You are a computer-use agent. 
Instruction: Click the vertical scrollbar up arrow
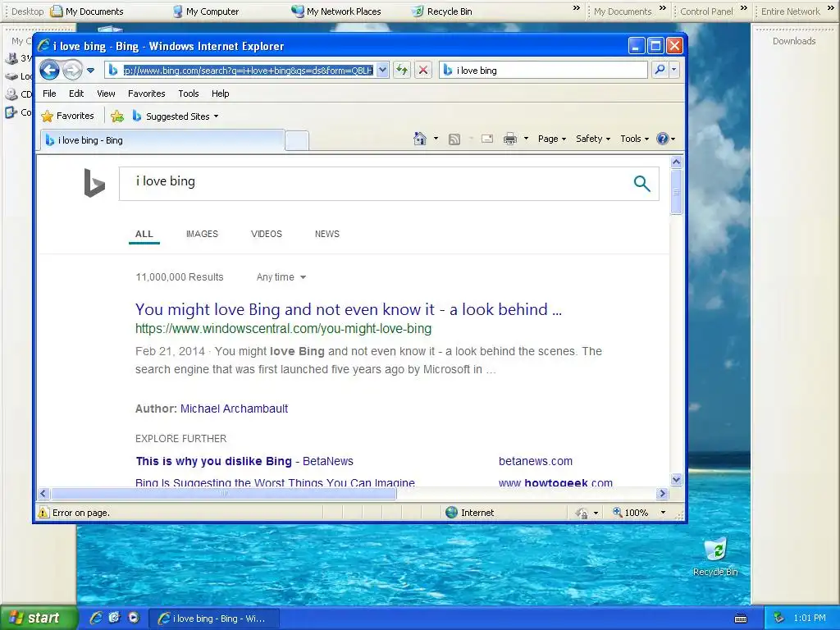(x=676, y=162)
